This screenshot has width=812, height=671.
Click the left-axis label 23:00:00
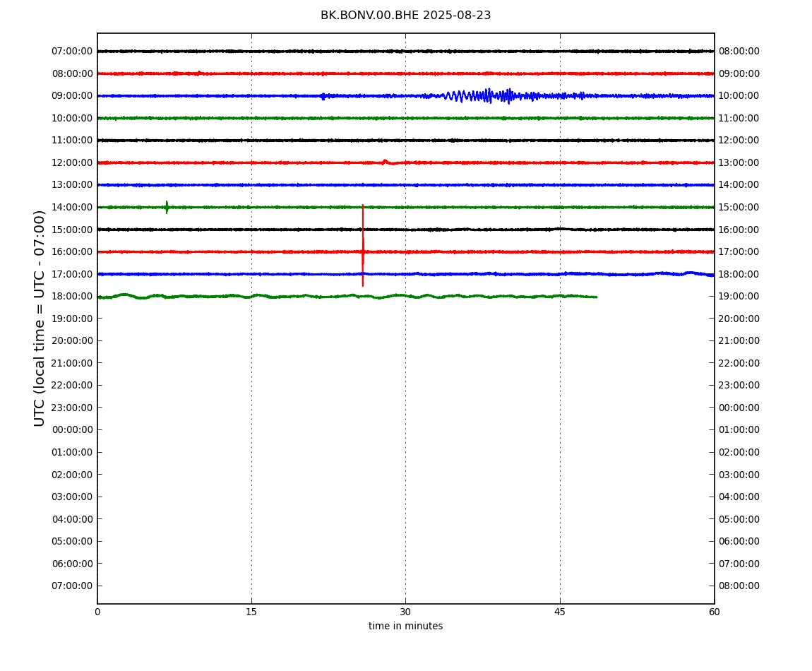click(73, 408)
